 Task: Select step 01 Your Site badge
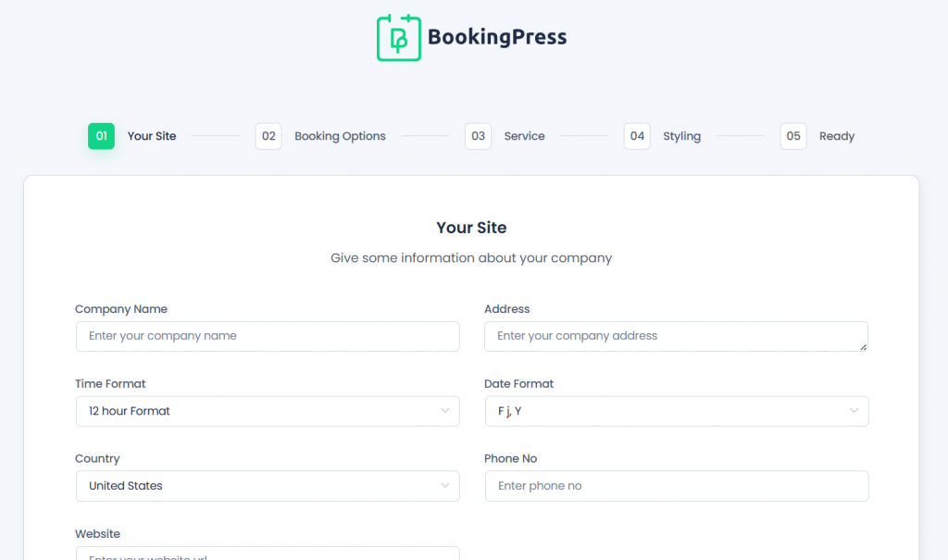(x=100, y=135)
